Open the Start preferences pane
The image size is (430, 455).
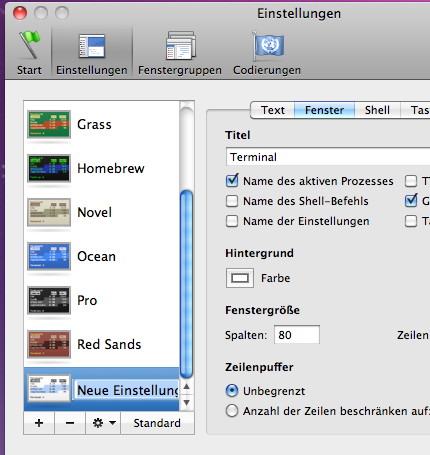click(x=29, y=53)
